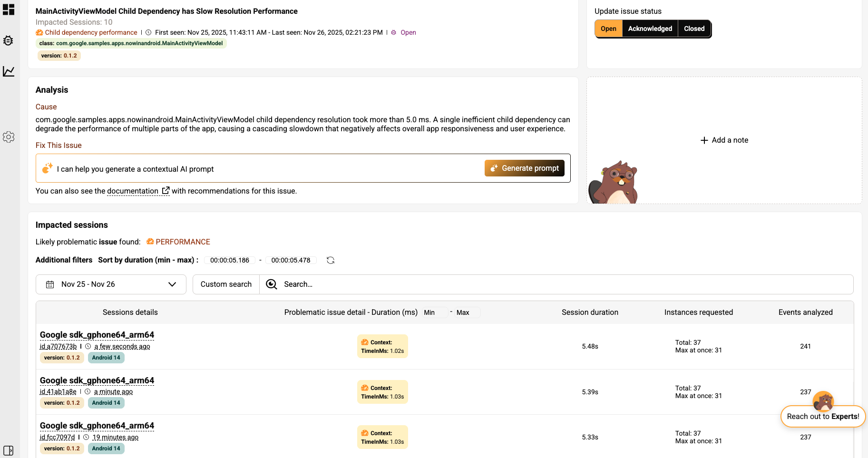Open the bug issues icon in sidebar
The height and width of the screenshot is (458, 868).
(x=8, y=41)
